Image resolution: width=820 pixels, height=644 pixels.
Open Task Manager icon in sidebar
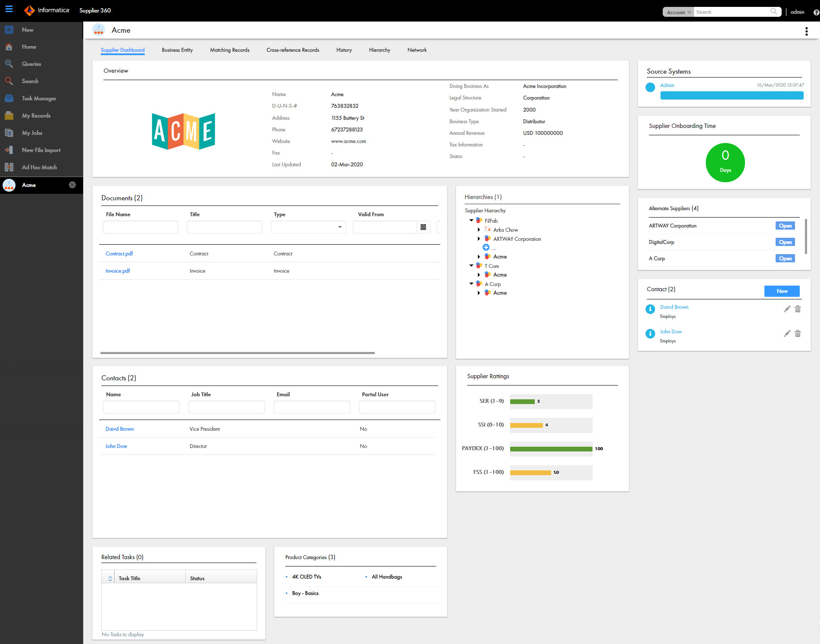(x=9, y=98)
